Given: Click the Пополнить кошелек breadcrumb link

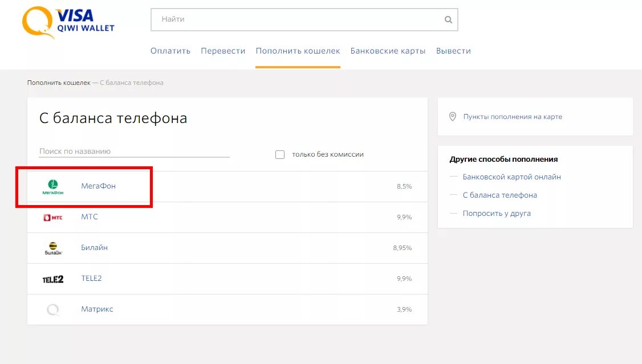Looking at the screenshot, I should [x=59, y=83].
